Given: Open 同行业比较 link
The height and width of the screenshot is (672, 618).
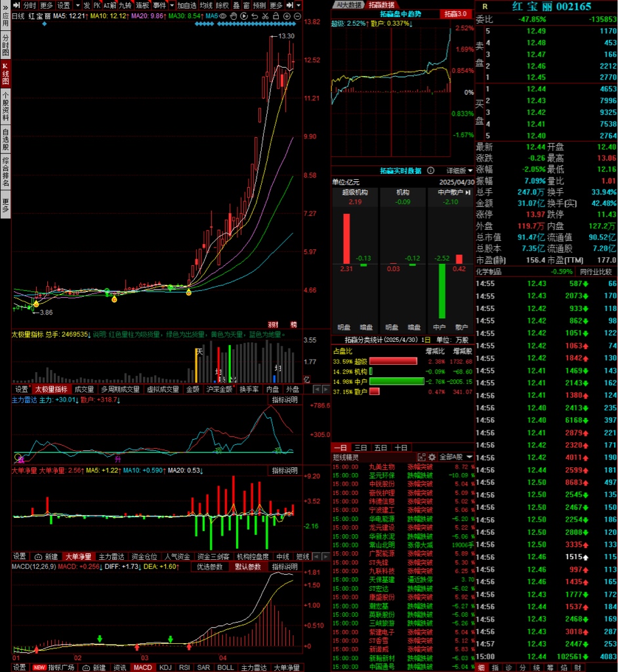Looking at the screenshot, I should click(x=596, y=272).
